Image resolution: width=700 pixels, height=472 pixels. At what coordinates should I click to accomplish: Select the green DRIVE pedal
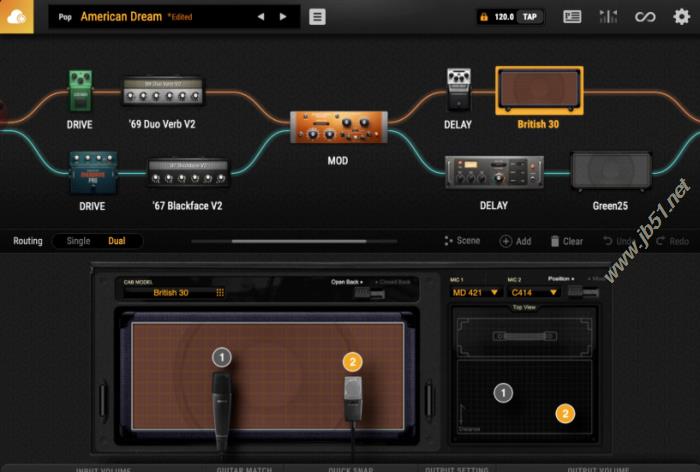(x=80, y=91)
